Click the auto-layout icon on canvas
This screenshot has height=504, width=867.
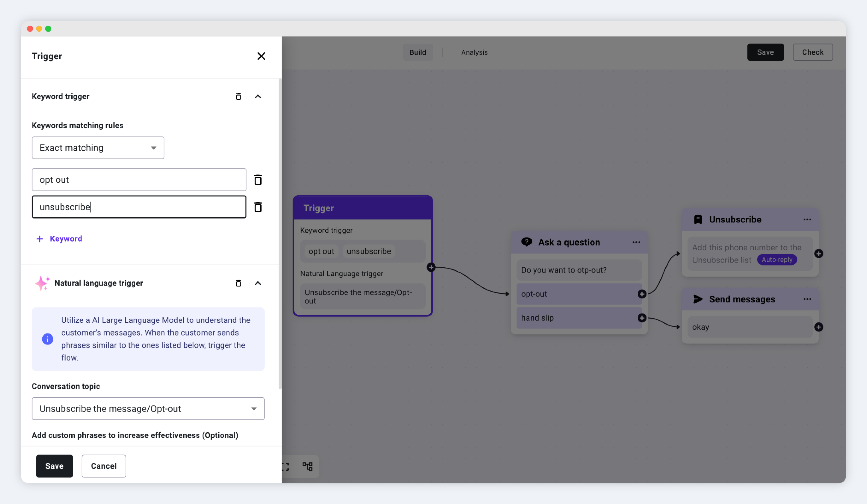tap(307, 466)
